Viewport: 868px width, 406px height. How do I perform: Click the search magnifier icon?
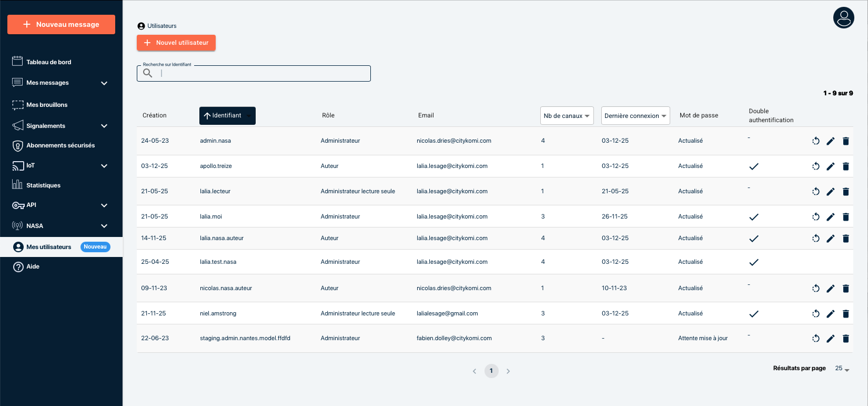click(x=148, y=73)
